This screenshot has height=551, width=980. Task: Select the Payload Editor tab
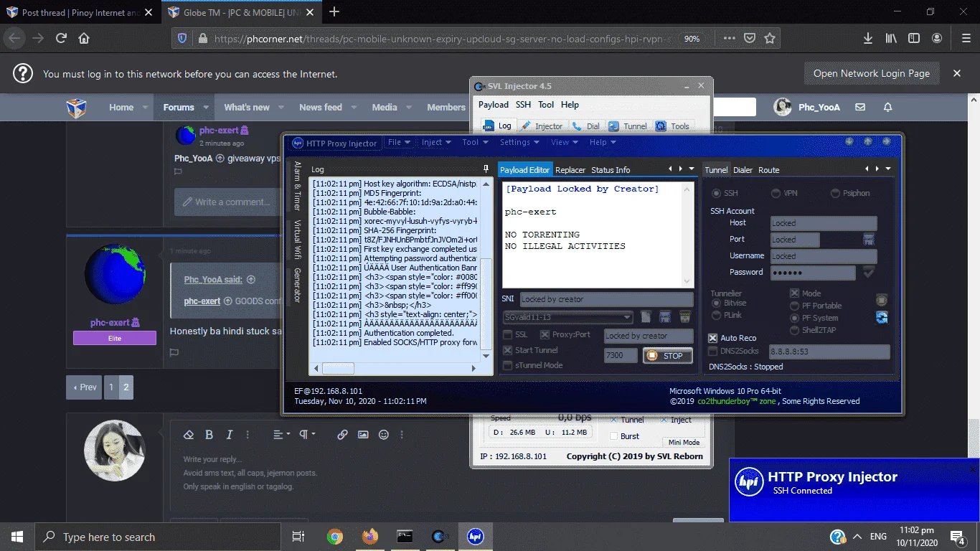point(525,170)
